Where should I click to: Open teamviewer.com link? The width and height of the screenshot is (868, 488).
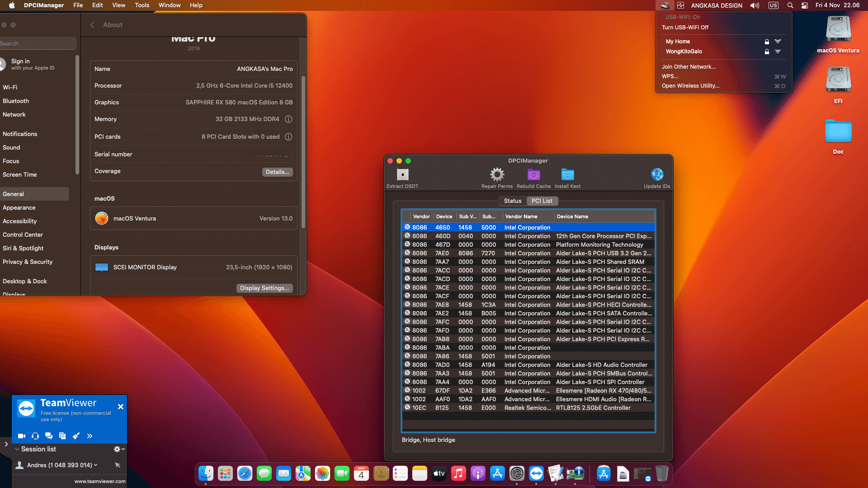point(100,481)
